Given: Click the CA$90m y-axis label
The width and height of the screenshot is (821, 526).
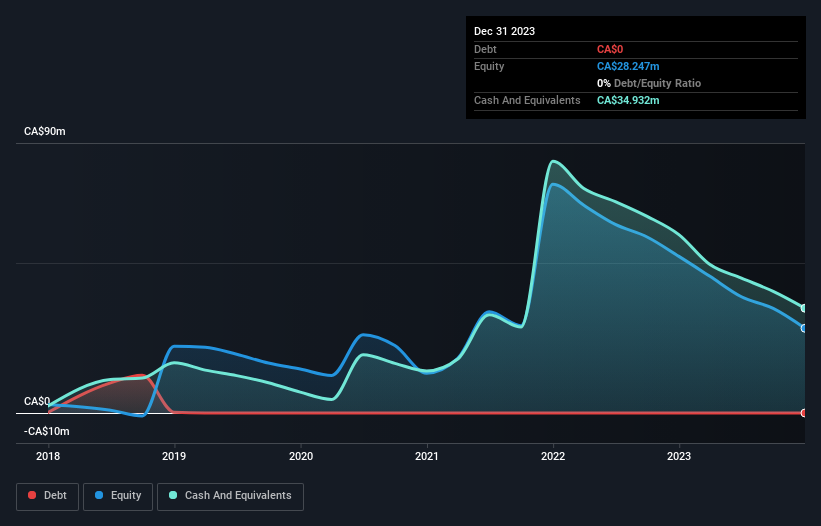Looking at the screenshot, I should tap(45, 131).
